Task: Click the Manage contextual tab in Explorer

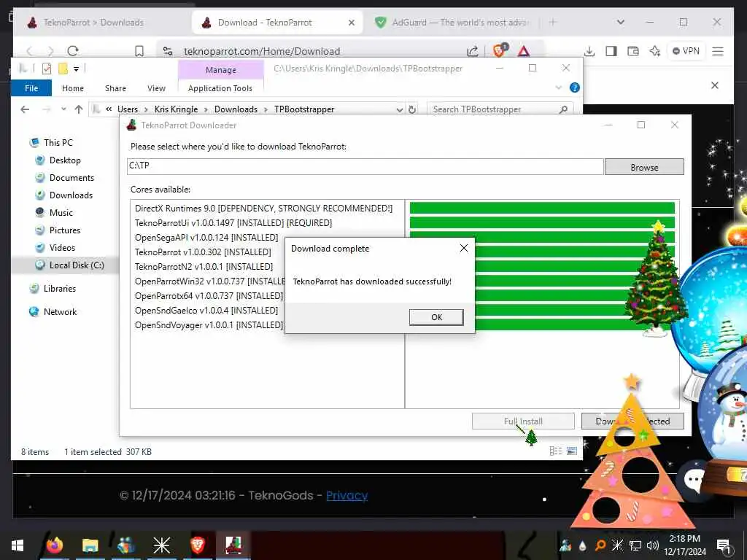Action: tap(221, 70)
